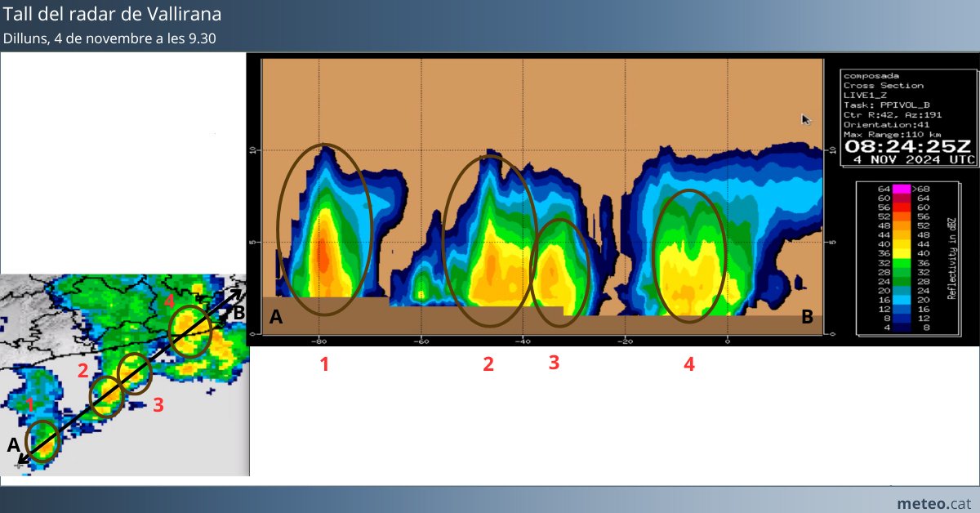Viewport: 980px width, 513px height.
Task: Click the '-40' distance axis label
Action: [x=523, y=341]
